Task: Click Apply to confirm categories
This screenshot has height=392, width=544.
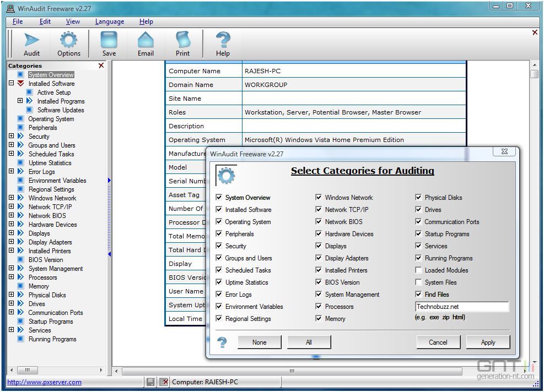Action: click(x=488, y=342)
